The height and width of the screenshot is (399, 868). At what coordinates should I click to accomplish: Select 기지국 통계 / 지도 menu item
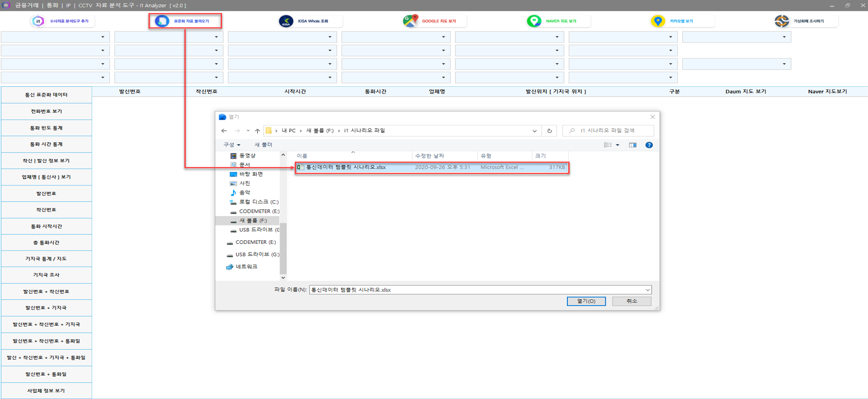pos(47,259)
